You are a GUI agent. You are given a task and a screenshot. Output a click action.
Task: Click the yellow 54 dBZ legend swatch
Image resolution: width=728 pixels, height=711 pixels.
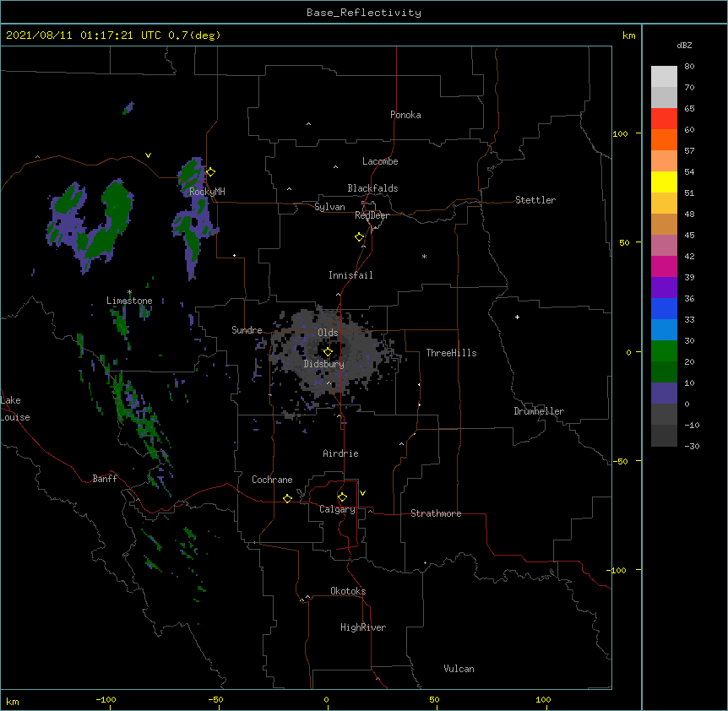tap(664, 182)
